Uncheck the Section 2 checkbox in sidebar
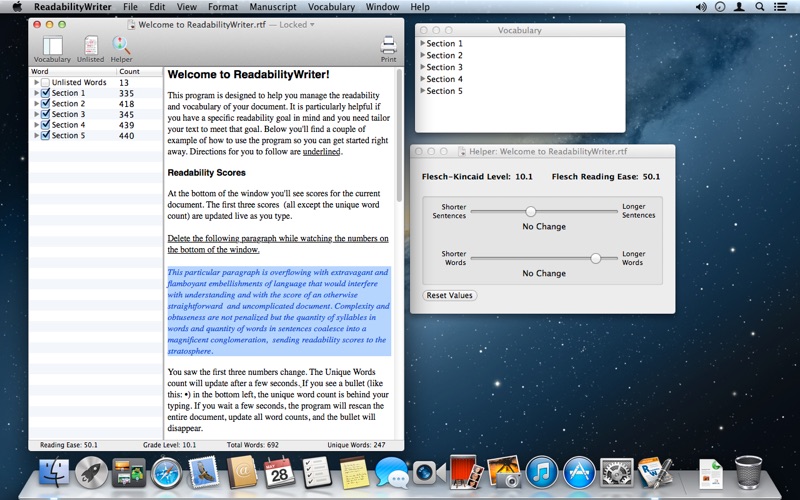Screen dimensions: 800x500 click(45, 104)
